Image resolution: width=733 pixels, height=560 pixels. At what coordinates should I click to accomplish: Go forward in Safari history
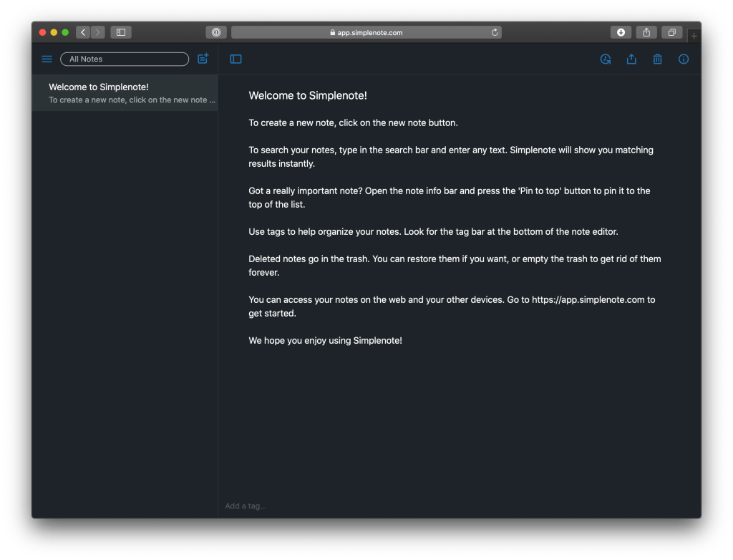(97, 32)
